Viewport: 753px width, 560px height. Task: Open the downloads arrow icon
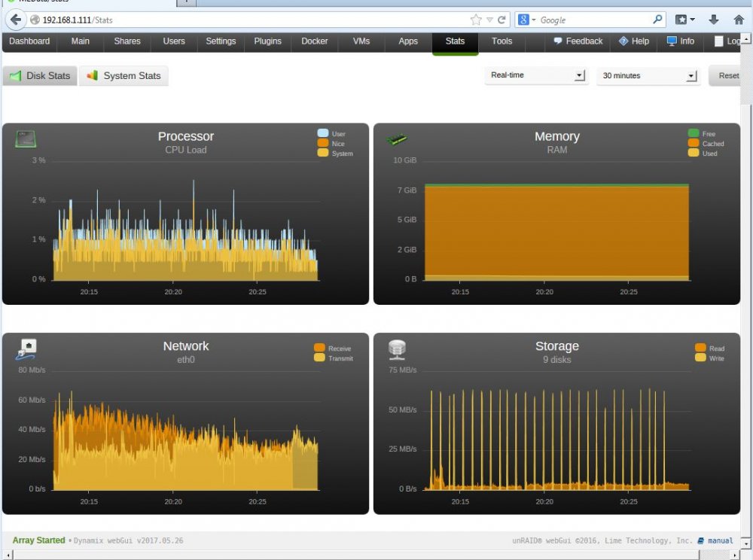click(714, 20)
